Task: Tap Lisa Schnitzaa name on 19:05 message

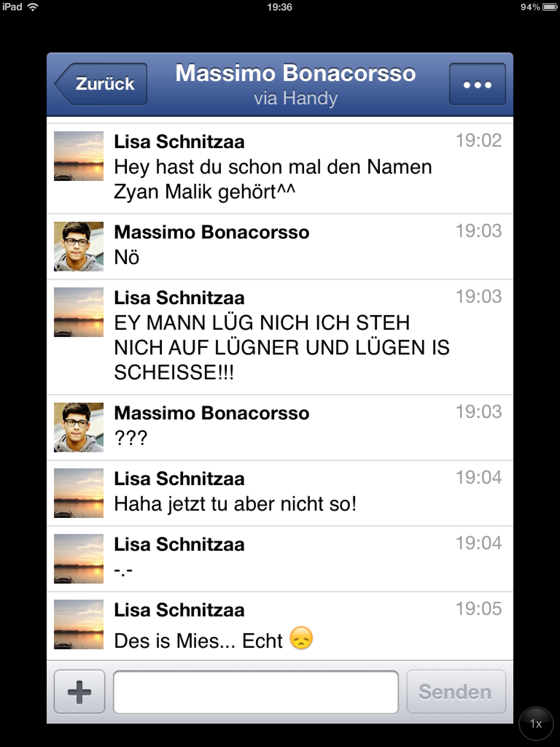Action: tap(179, 610)
